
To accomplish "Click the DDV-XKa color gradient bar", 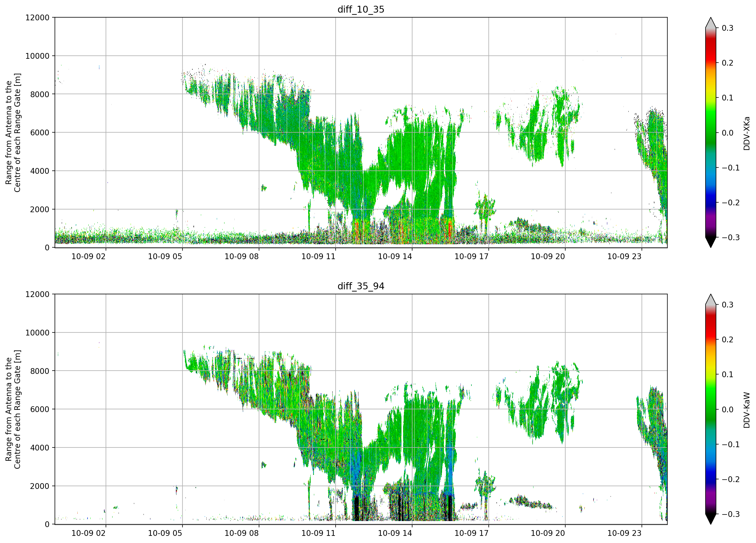I will [x=711, y=133].
